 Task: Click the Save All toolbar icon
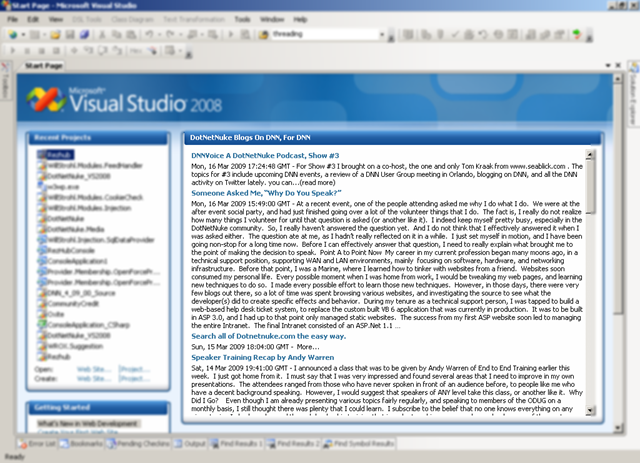coord(84,35)
